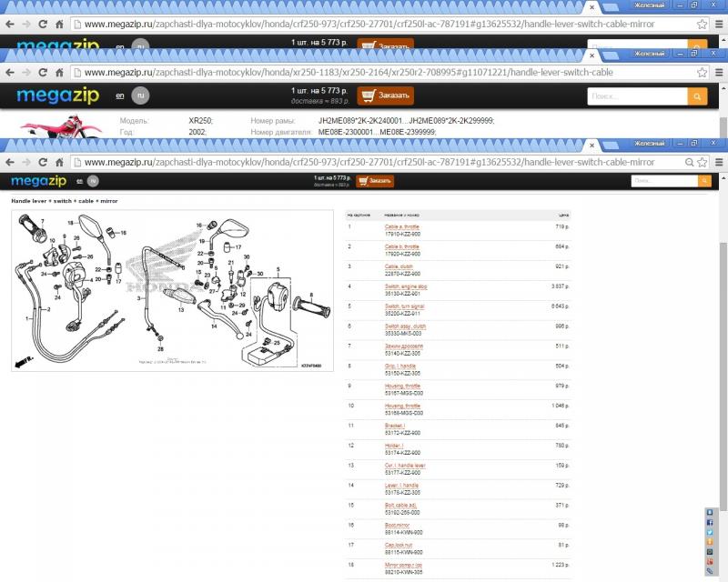
Task: Click the scroll-up arrow in the front window
Action: coord(723,177)
